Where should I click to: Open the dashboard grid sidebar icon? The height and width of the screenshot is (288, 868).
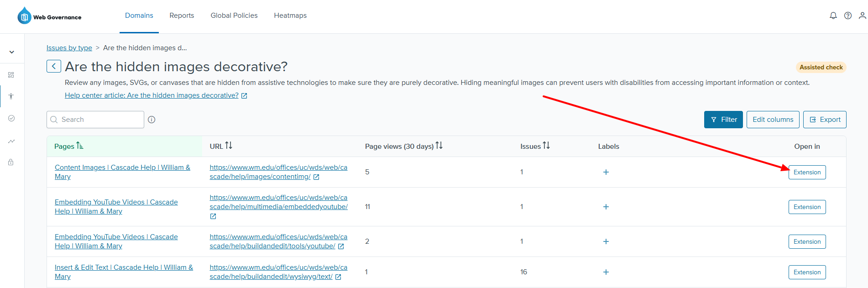tap(11, 75)
